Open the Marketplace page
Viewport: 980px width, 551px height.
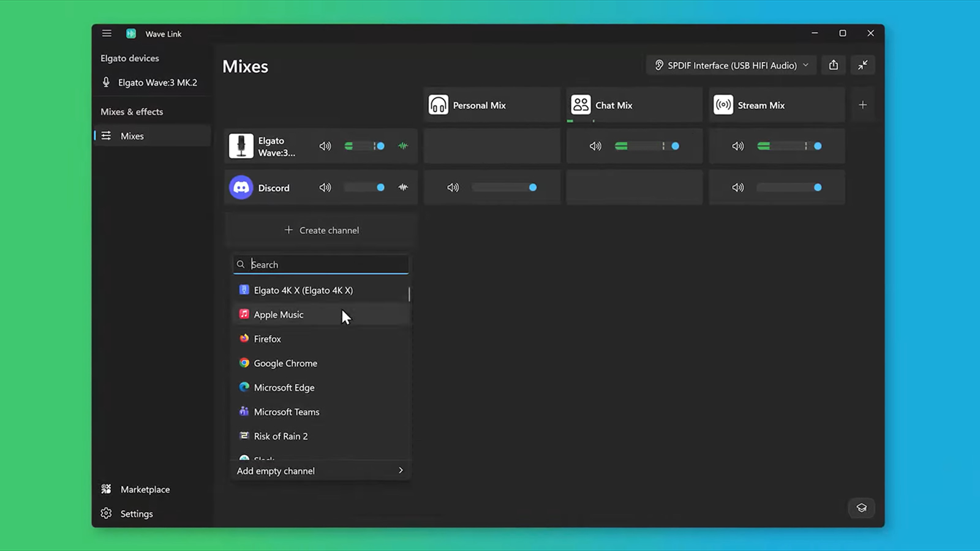point(145,489)
